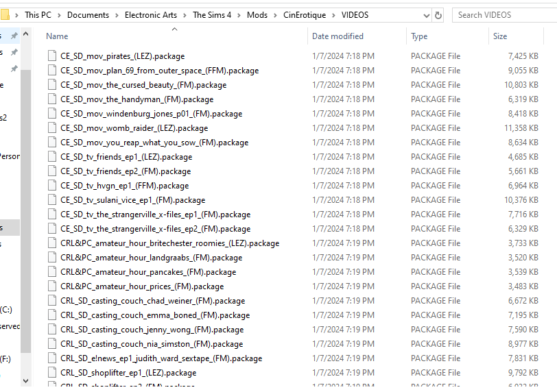This screenshot has width=557, height=392.
Task: Select the file name CRL&PC_amateur_hour_pancakes_(FM).package
Action: click(148, 272)
